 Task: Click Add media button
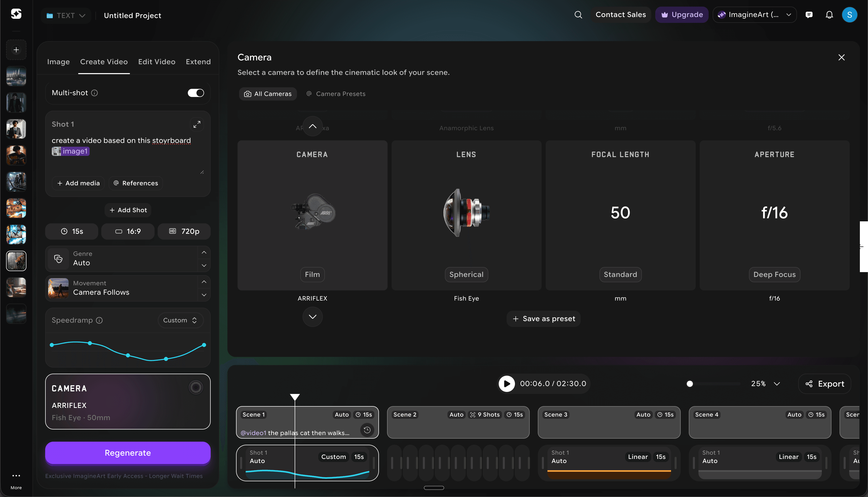(78, 183)
